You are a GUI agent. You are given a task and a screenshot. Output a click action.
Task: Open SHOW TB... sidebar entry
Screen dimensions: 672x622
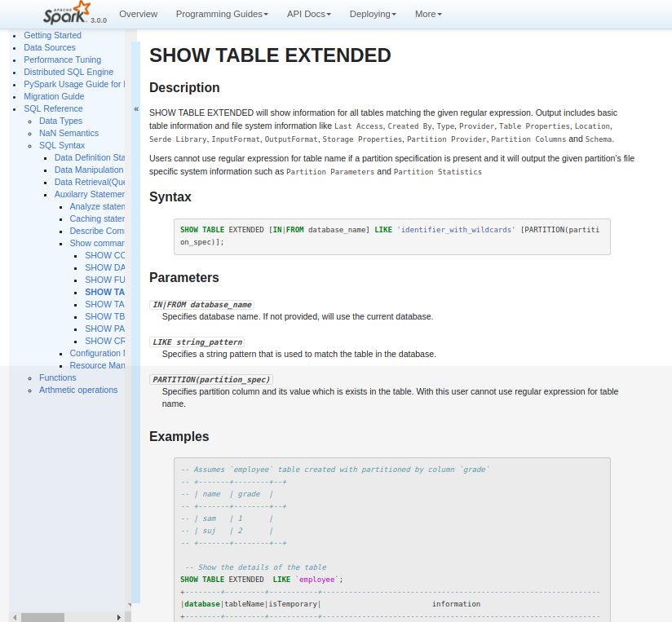point(105,316)
